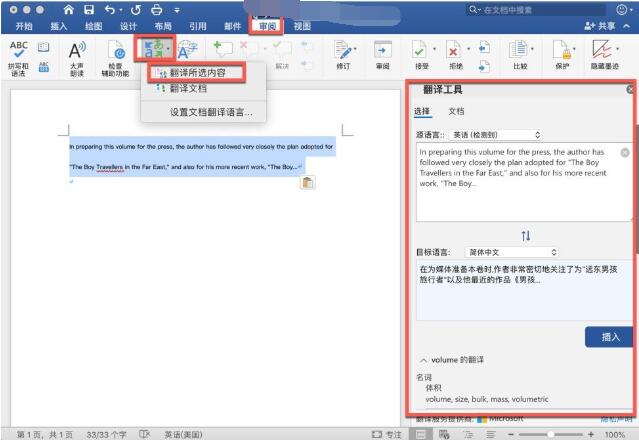Click the 大声朗读 read aloud icon
Screen dimensions: 639x440
point(77,50)
